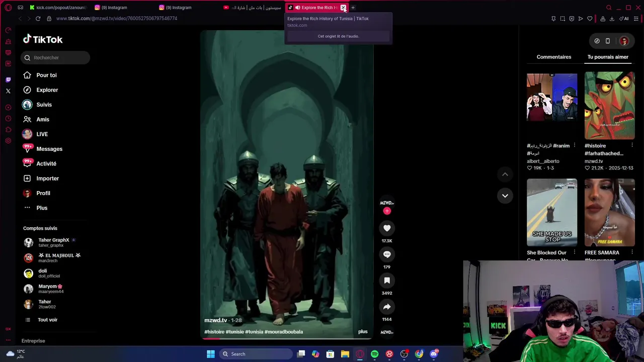Screen dimensions: 644x362
Task: Go to the previous video with the up arrow
Action: tap(505, 174)
